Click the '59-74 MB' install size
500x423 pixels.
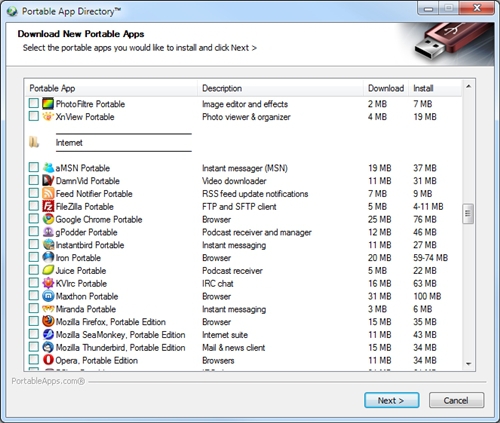431,258
